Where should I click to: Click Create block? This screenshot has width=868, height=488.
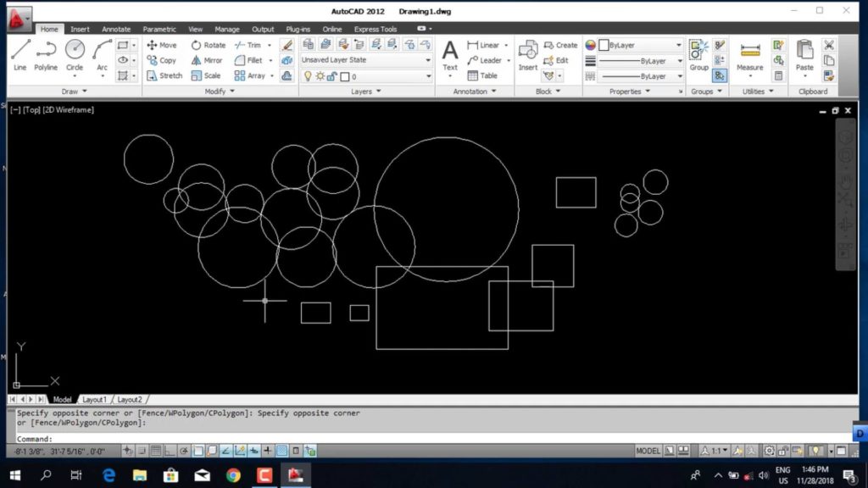click(560, 45)
